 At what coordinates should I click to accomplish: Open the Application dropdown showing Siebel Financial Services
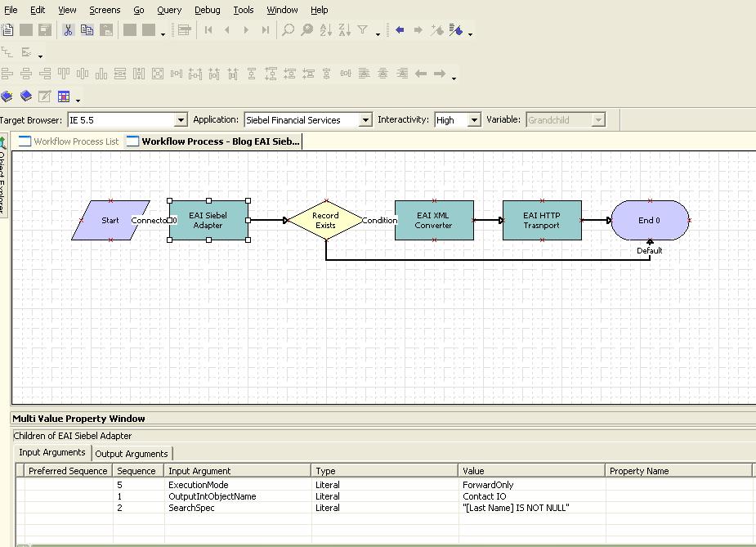click(x=367, y=119)
